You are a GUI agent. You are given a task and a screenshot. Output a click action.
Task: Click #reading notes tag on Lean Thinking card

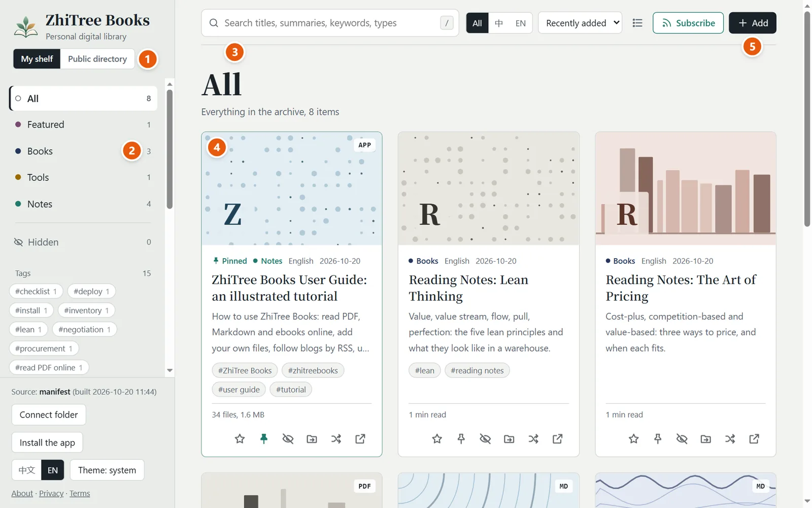tap(477, 370)
